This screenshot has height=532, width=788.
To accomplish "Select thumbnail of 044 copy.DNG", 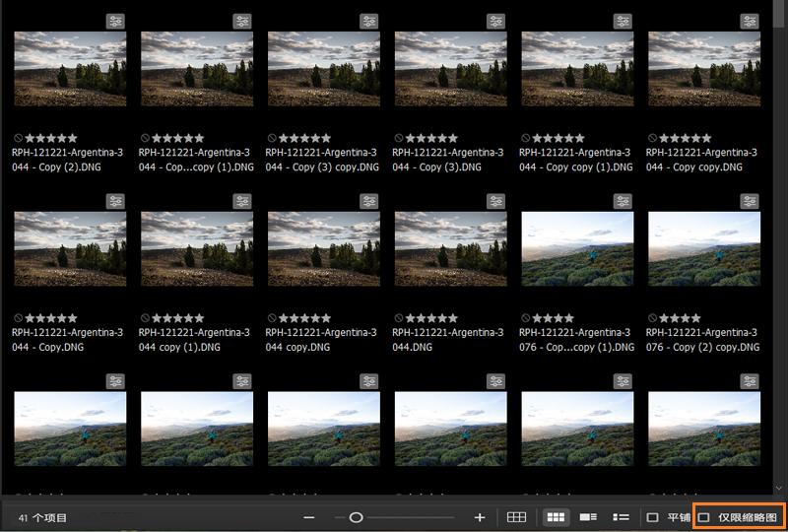I will 324,249.
